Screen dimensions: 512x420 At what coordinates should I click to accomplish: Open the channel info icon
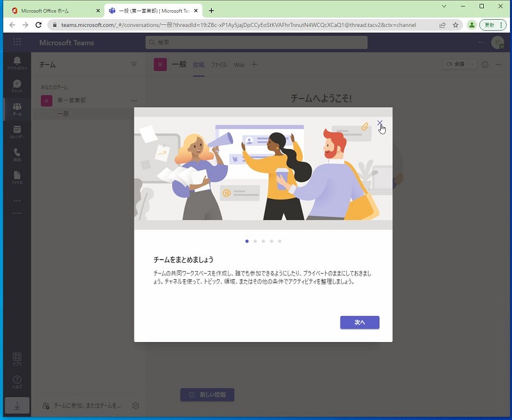pos(485,65)
